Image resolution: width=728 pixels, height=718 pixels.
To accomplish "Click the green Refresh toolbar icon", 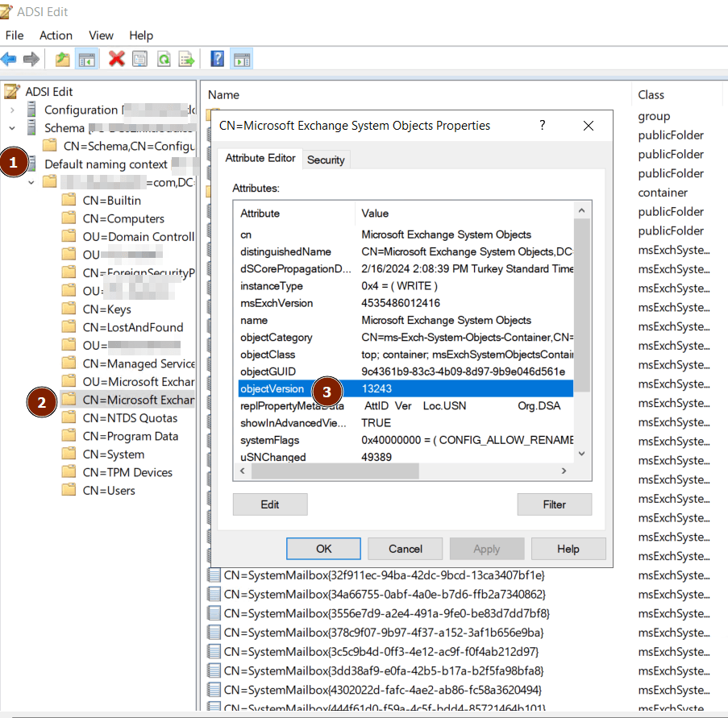I will click(164, 59).
